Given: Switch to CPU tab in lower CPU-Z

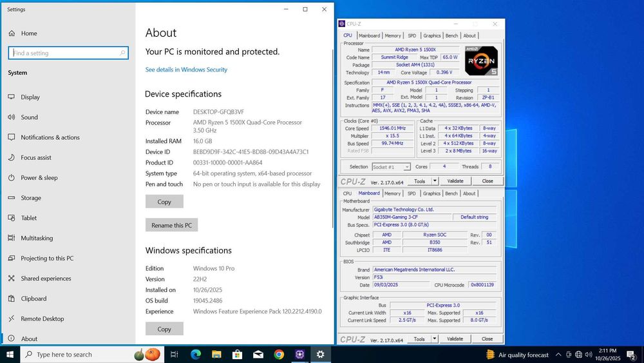Looking at the screenshot, I should tap(348, 193).
